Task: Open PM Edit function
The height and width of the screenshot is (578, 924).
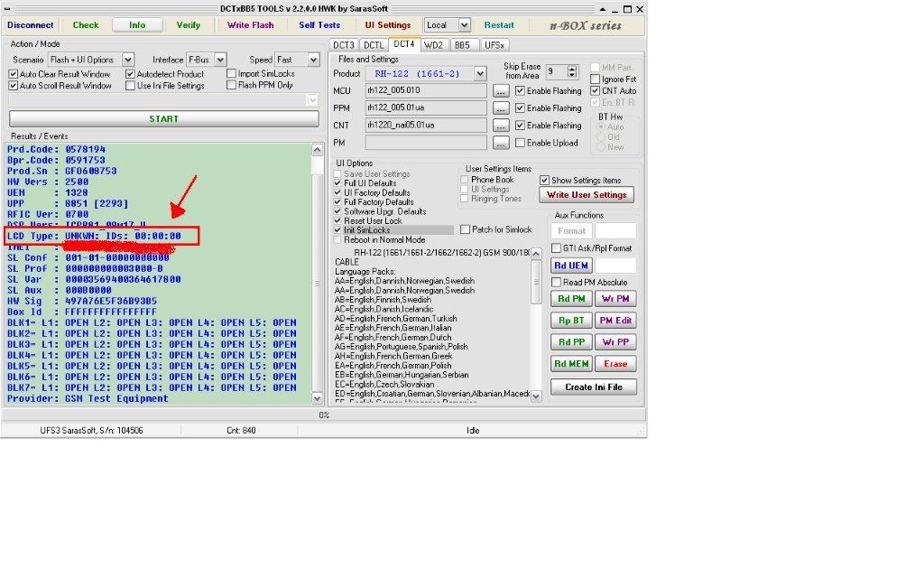Action: tap(615, 321)
